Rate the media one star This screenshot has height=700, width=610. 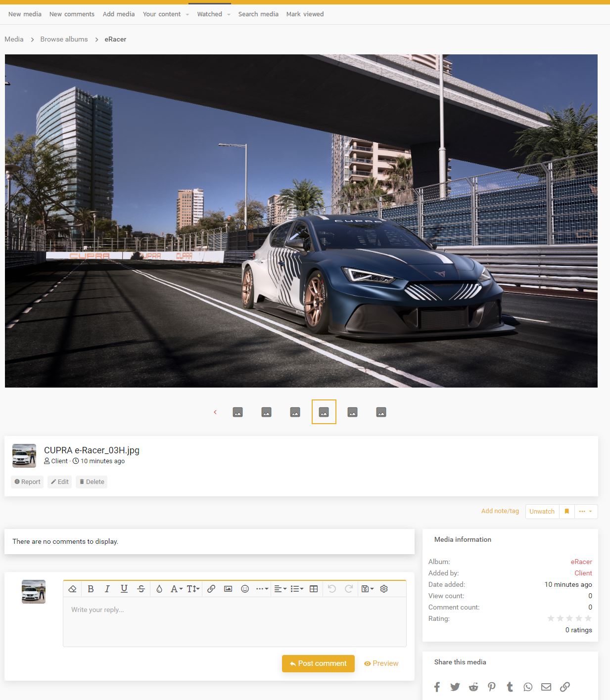(x=551, y=618)
